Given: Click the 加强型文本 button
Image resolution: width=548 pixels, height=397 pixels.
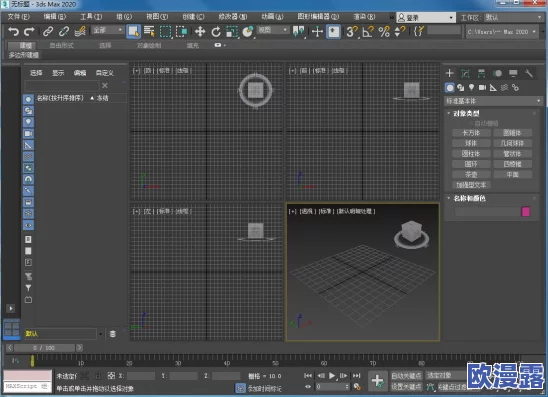Looking at the screenshot, I should pos(471,185).
